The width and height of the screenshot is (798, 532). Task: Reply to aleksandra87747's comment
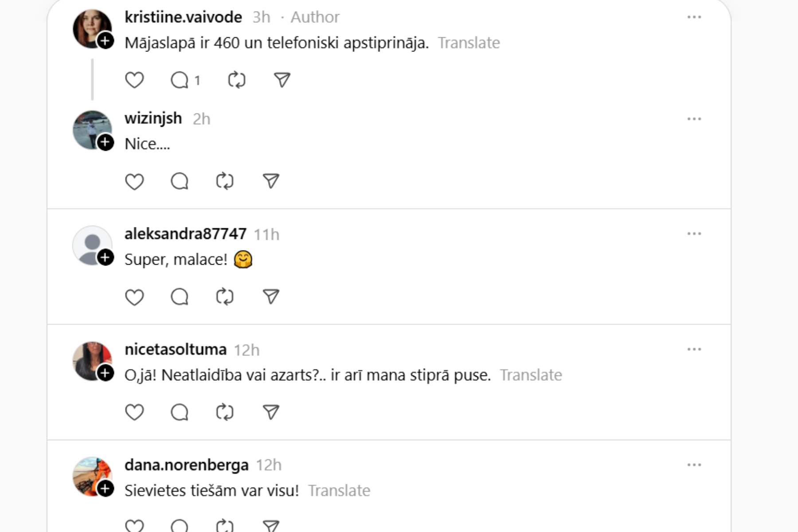click(x=180, y=297)
